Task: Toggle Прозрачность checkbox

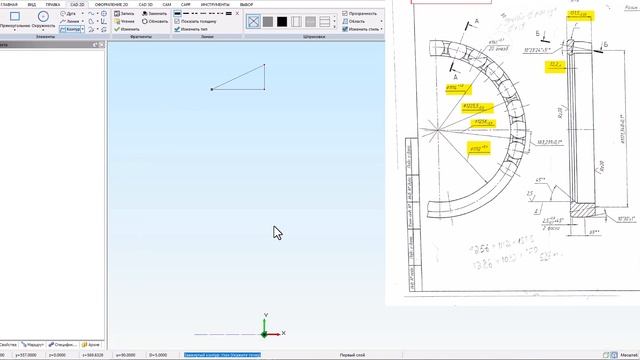Action: click(345, 13)
